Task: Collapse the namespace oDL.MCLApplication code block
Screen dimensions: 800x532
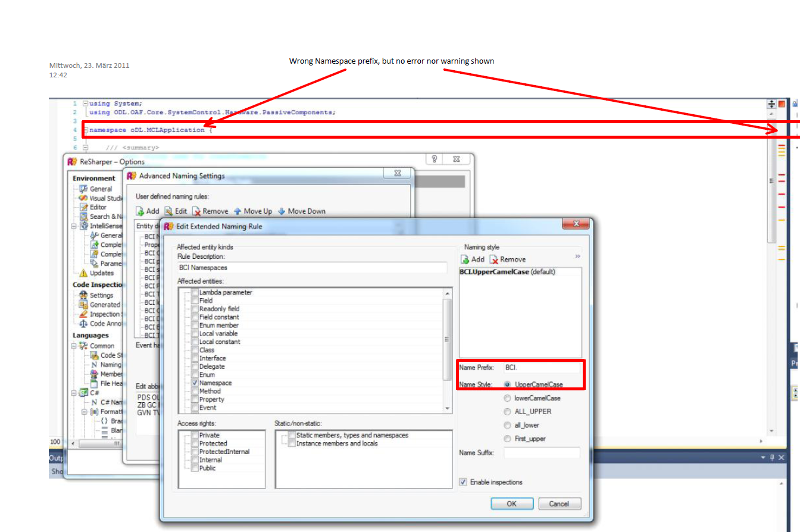Action: click(x=85, y=130)
